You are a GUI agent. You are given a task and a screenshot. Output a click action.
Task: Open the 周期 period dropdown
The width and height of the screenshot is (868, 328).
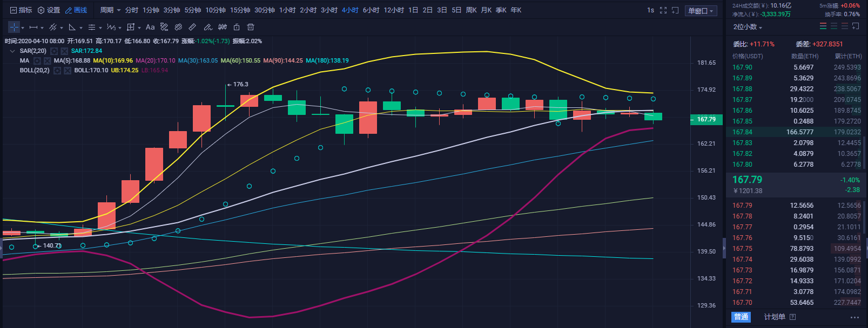(110, 10)
